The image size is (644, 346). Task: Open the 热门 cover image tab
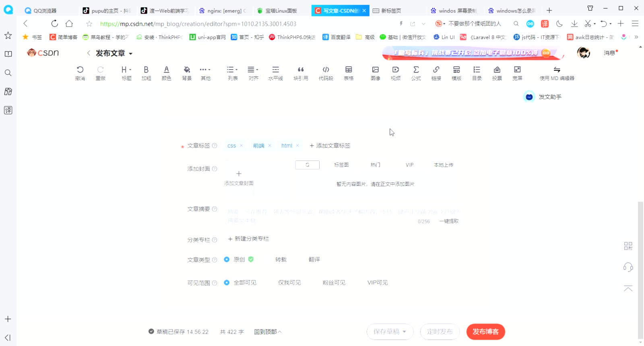tap(375, 165)
